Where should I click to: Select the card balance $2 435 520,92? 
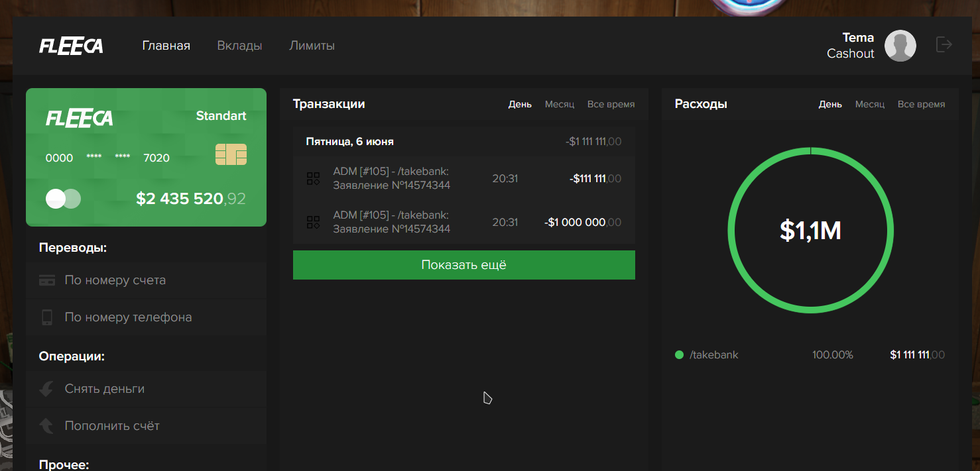[x=191, y=198]
